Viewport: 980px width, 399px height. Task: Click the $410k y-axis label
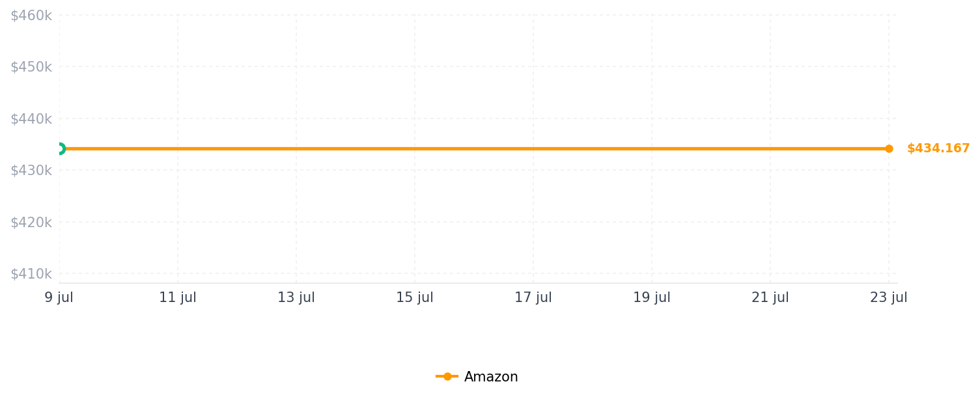click(31, 274)
